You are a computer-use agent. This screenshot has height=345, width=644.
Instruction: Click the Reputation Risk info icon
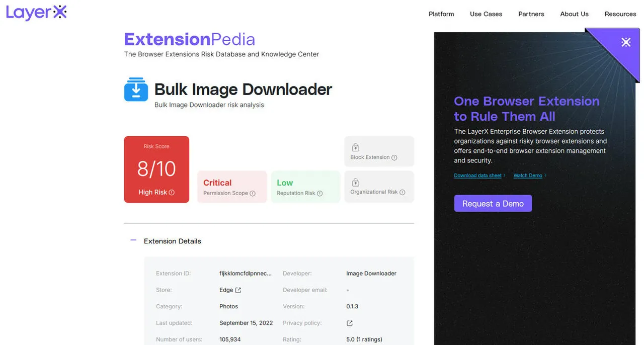click(x=319, y=193)
